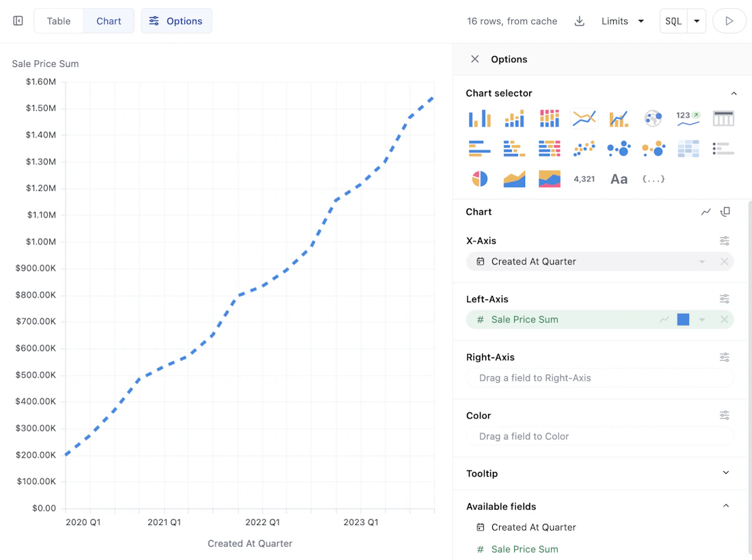Remove Created At Quarter from the X-Axis
Image resolution: width=752 pixels, height=560 pixels.
click(724, 261)
